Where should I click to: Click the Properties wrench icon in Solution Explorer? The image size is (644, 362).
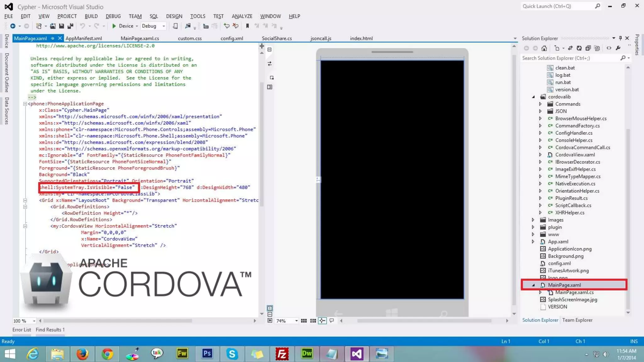tap(618, 48)
